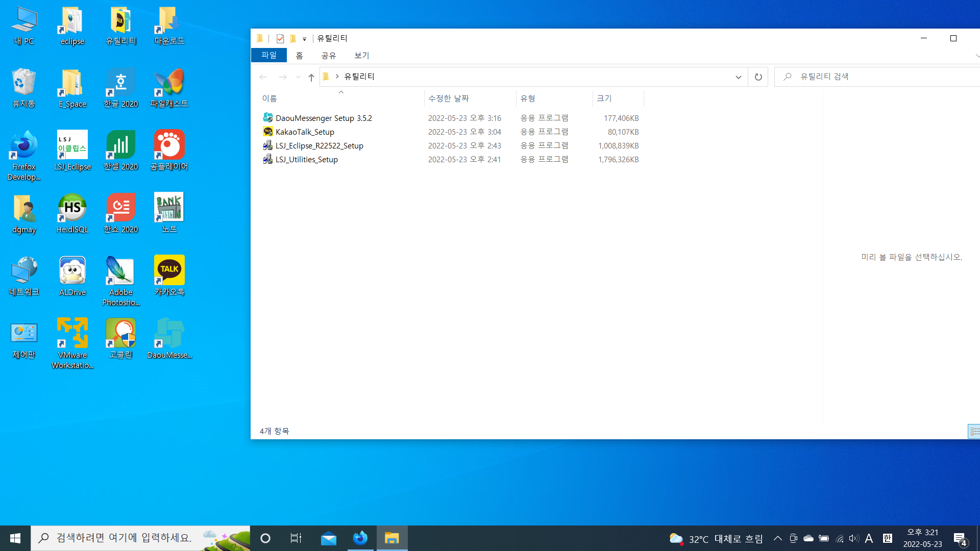Sort files by the 크기 column header

tap(605, 98)
